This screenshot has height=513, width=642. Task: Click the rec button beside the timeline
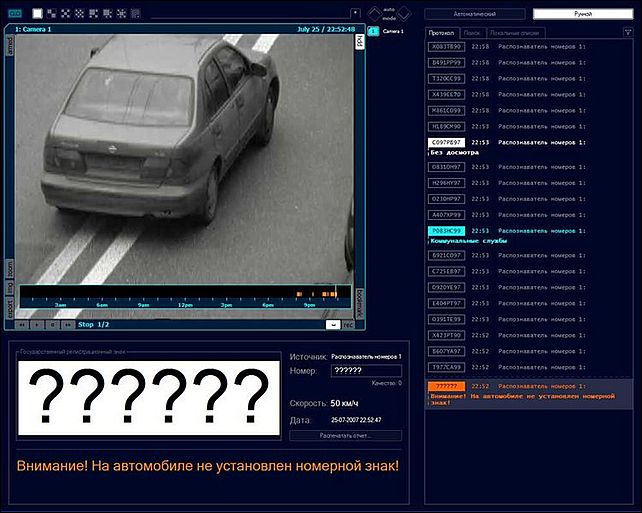click(x=349, y=324)
